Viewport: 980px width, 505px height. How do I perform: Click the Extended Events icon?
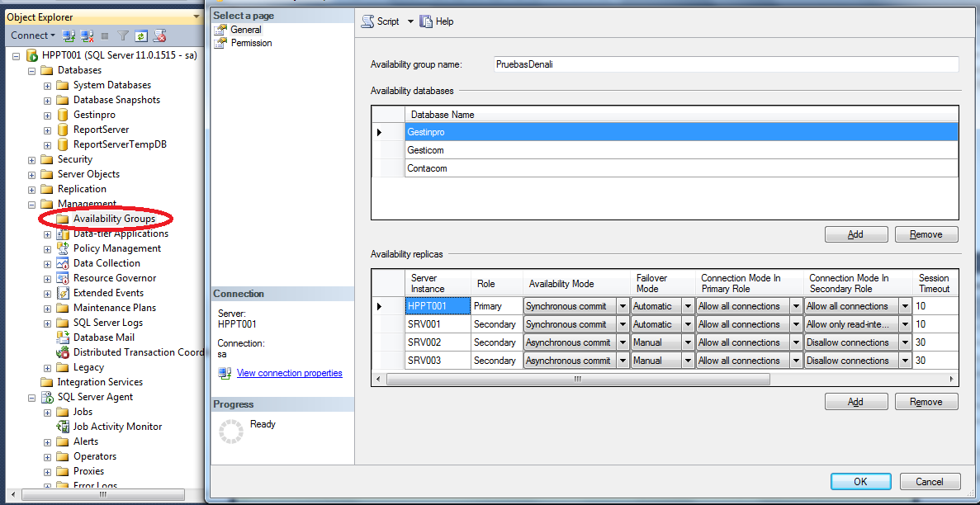[62, 293]
